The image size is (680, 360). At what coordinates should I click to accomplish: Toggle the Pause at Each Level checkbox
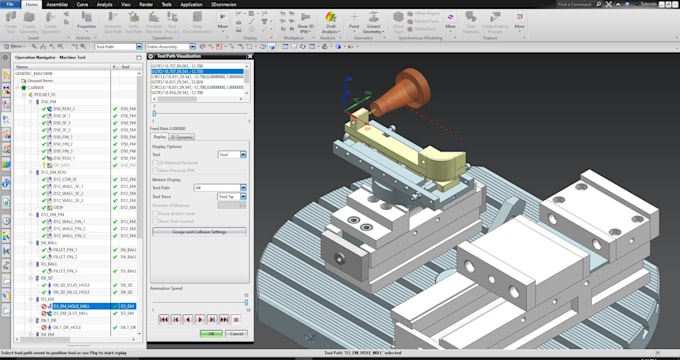(x=155, y=213)
